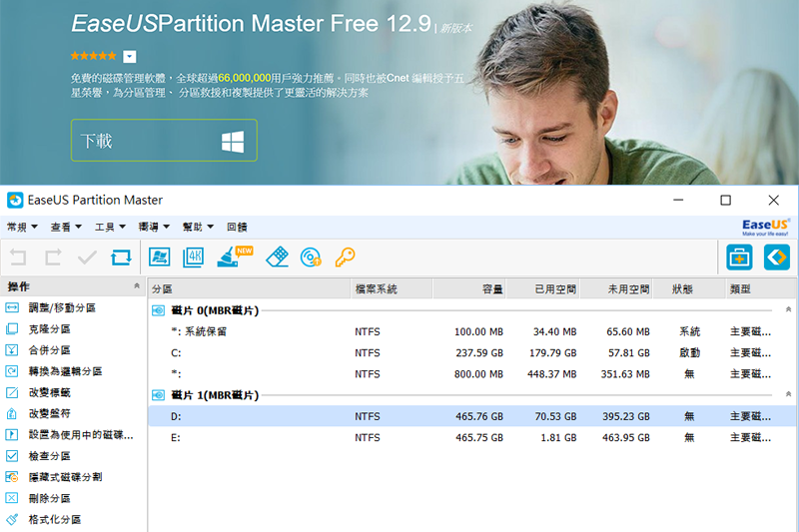This screenshot has height=532, width=799.
Task: Click the orange key license icon
Action: (x=345, y=258)
